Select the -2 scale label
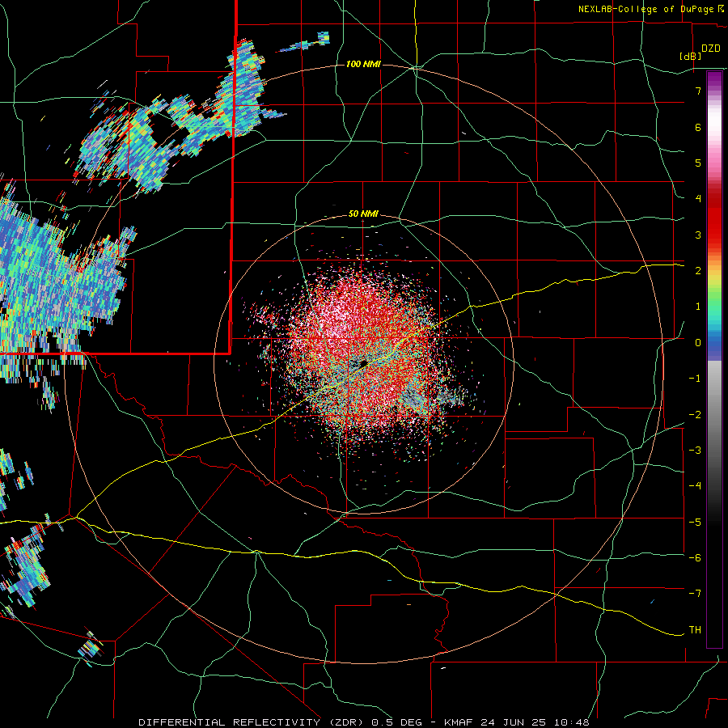This screenshot has height=728, width=728. coord(695,415)
